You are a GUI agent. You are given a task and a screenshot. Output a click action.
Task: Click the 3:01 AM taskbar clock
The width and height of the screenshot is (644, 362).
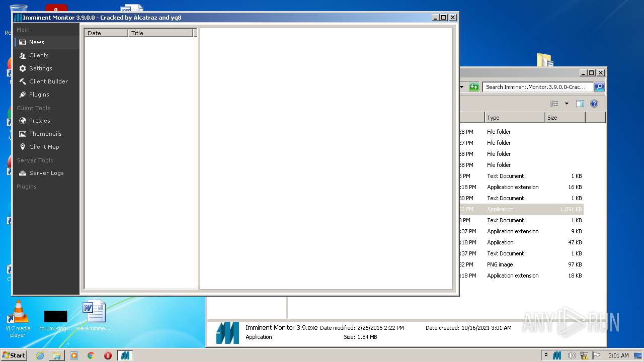[x=618, y=355]
